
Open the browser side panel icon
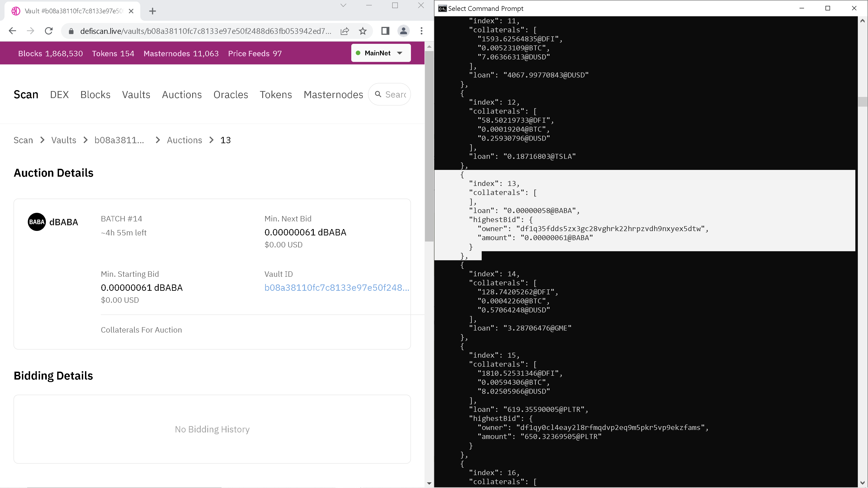coord(385,31)
